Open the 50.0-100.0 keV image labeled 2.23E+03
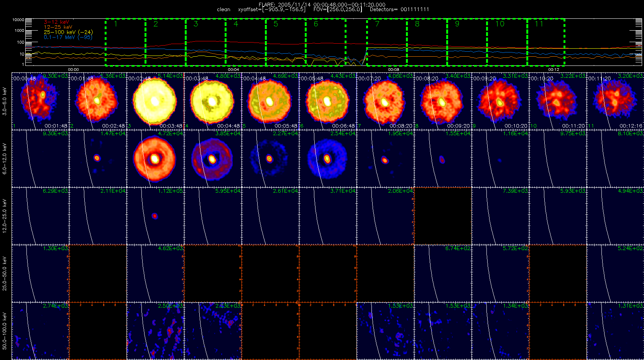The image size is (644, 360). [213, 331]
